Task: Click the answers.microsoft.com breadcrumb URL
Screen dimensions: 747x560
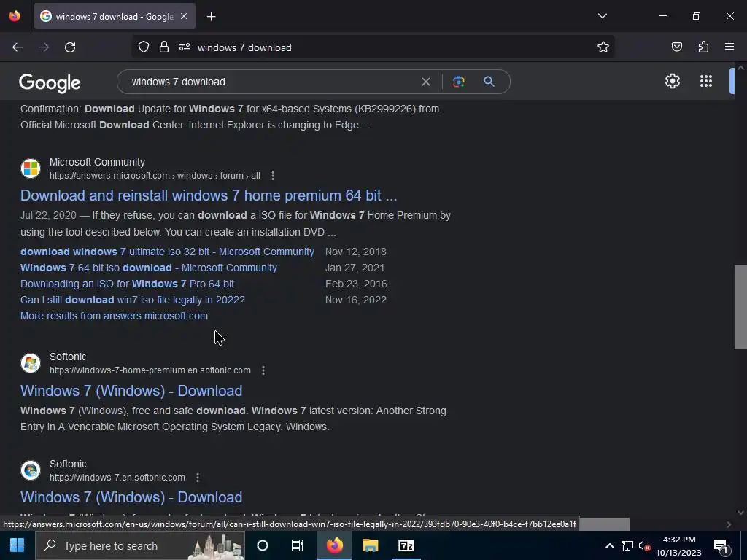Action: coord(155,176)
